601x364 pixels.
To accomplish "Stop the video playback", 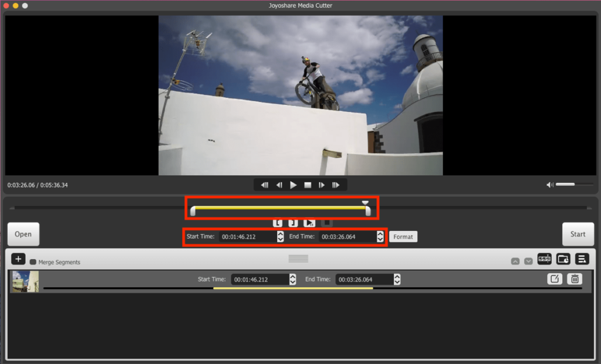I will [x=308, y=185].
